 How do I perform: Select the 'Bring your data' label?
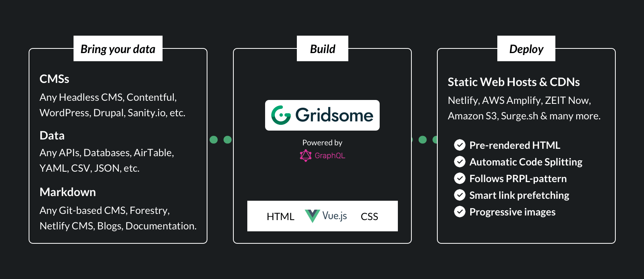pos(118,48)
